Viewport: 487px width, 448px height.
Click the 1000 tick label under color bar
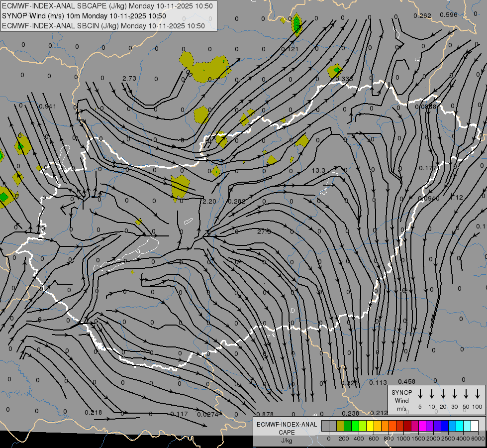point(403,439)
